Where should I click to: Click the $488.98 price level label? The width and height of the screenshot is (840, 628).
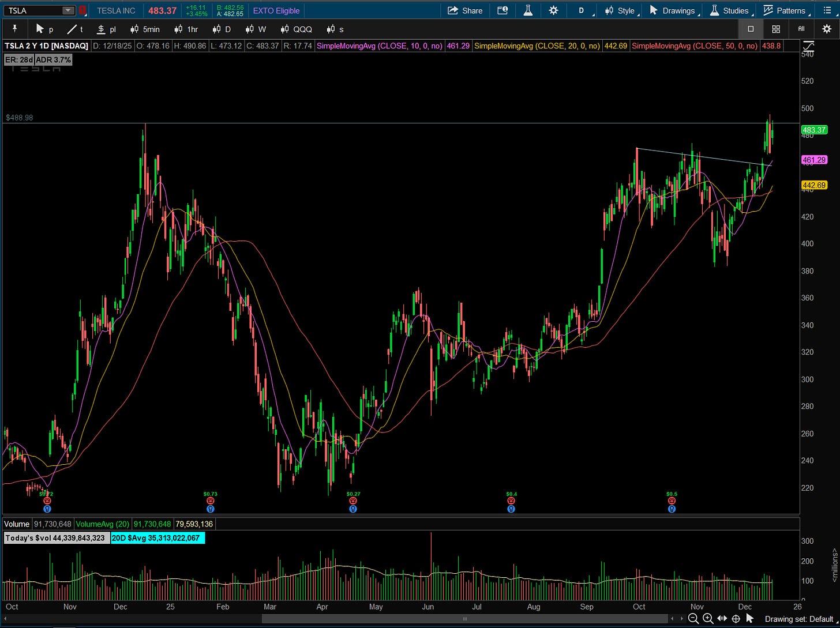pyautogui.click(x=19, y=118)
